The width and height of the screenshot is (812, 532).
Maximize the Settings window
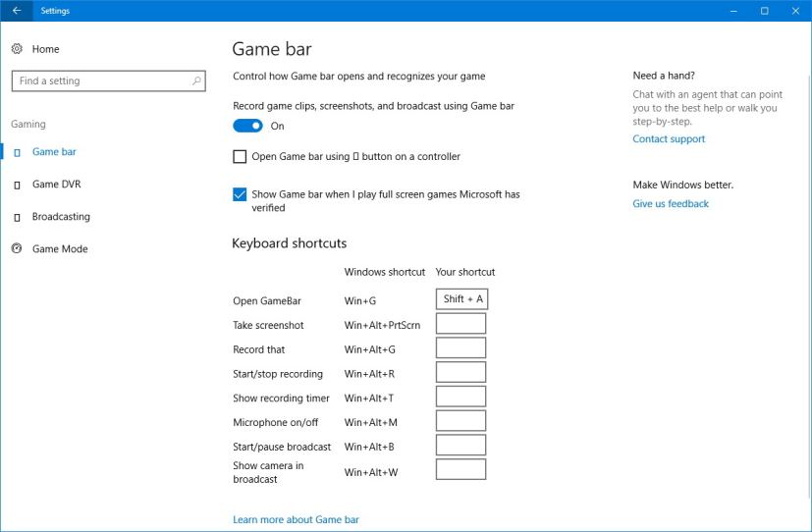pyautogui.click(x=764, y=11)
